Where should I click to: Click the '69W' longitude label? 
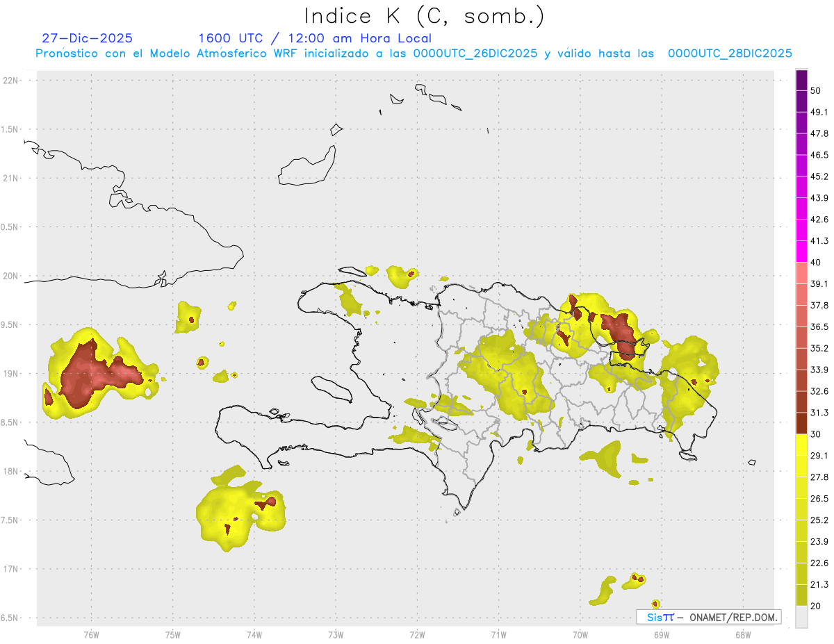click(x=661, y=635)
